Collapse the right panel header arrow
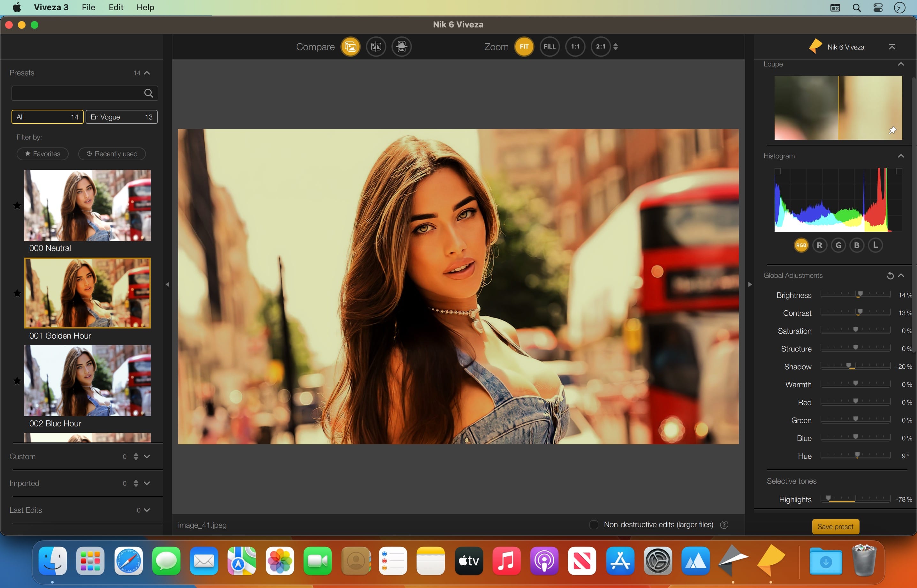917x588 pixels. coord(892,47)
